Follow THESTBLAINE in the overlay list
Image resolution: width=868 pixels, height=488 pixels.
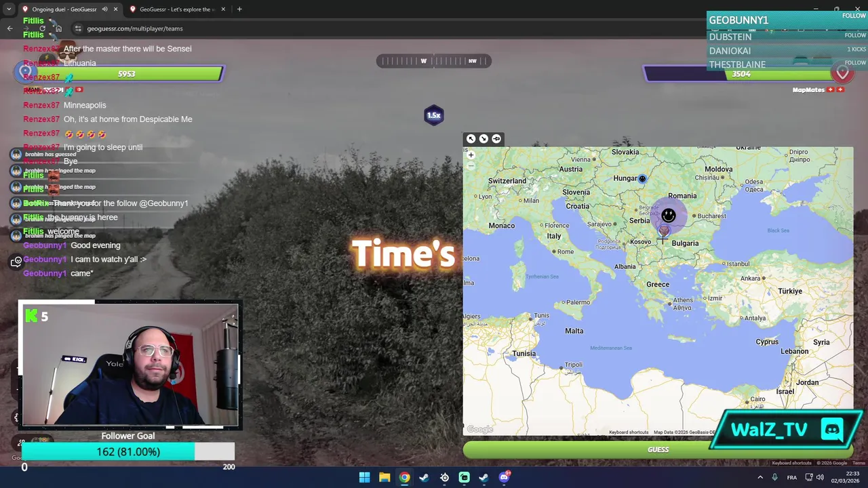[x=855, y=62]
